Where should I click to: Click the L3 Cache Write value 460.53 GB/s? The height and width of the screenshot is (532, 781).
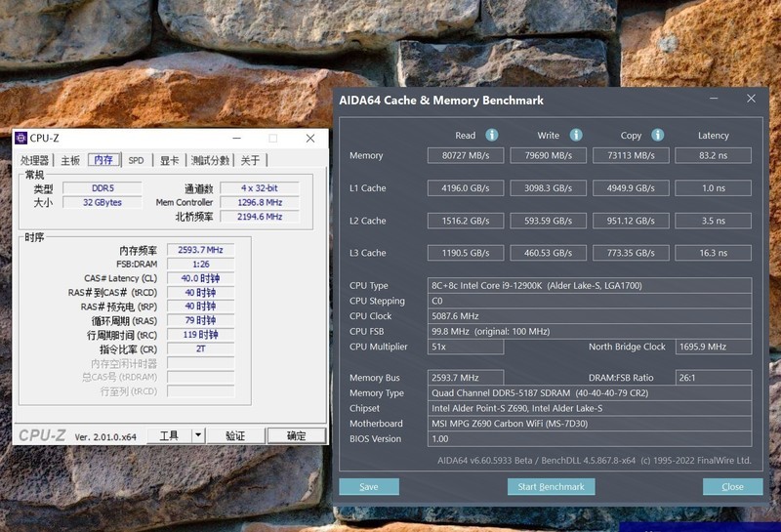coord(548,253)
